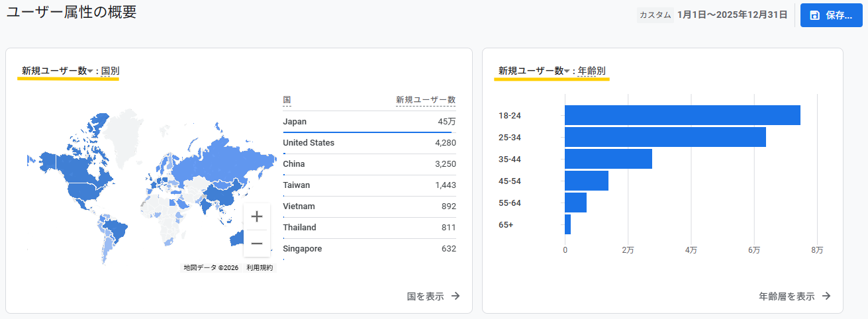Click the save floppy disk icon
The width and height of the screenshot is (868, 319).
coord(814,15)
